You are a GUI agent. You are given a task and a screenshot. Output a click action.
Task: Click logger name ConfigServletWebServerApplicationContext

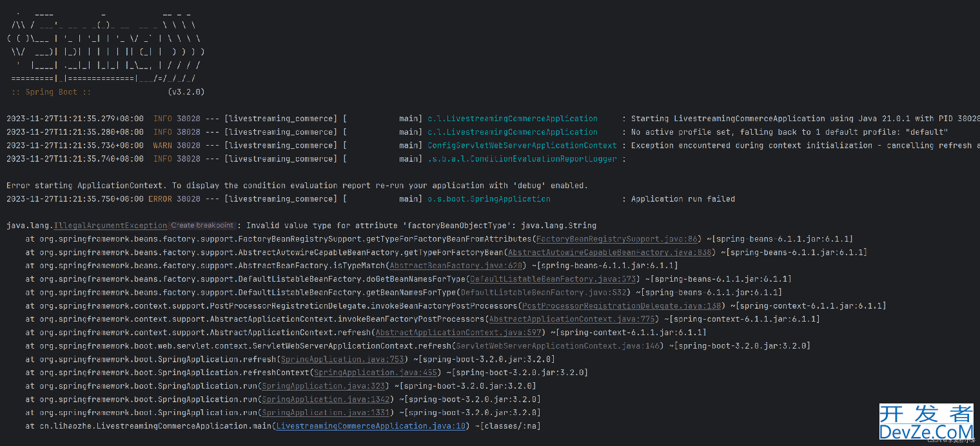point(522,146)
